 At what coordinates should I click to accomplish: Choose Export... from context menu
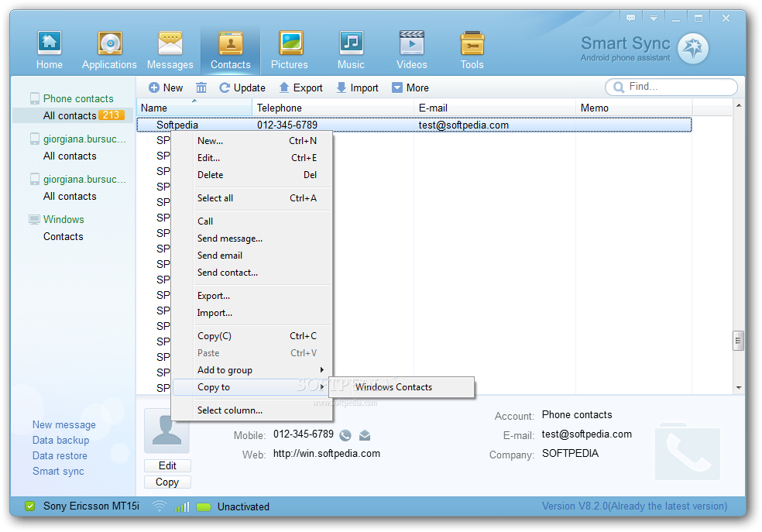pos(252,296)
